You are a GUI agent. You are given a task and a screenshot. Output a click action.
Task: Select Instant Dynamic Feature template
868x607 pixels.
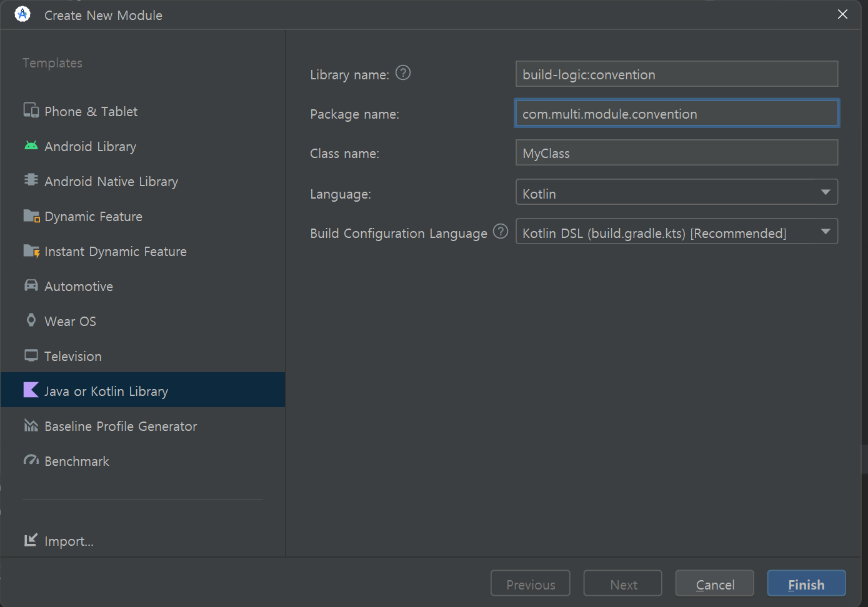(143, 251)
